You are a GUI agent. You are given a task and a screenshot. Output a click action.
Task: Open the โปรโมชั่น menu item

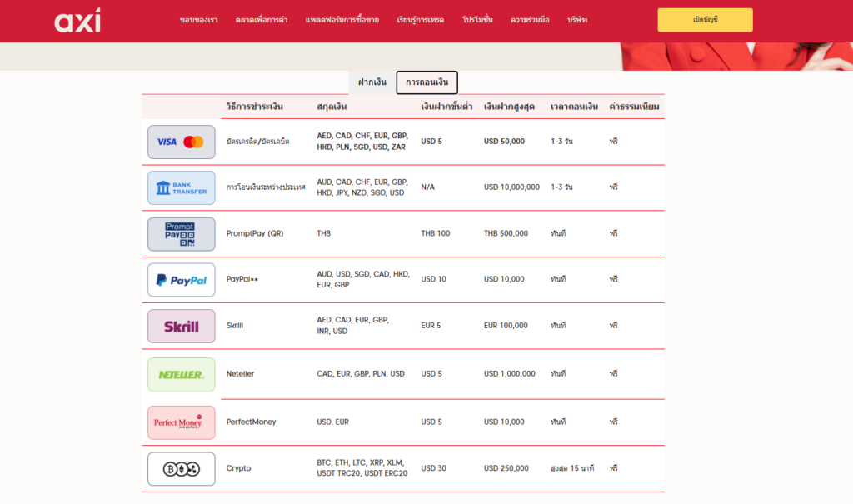point(477,20)
